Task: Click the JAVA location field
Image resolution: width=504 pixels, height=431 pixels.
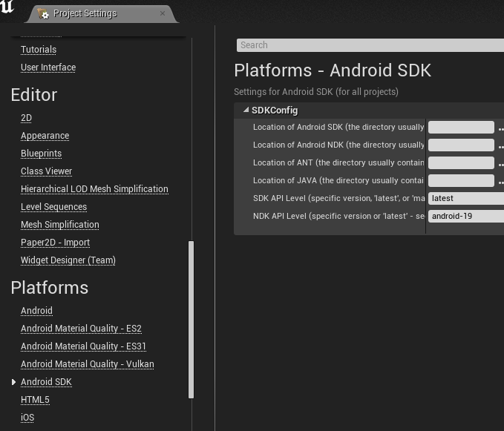Action: (461, 180)
